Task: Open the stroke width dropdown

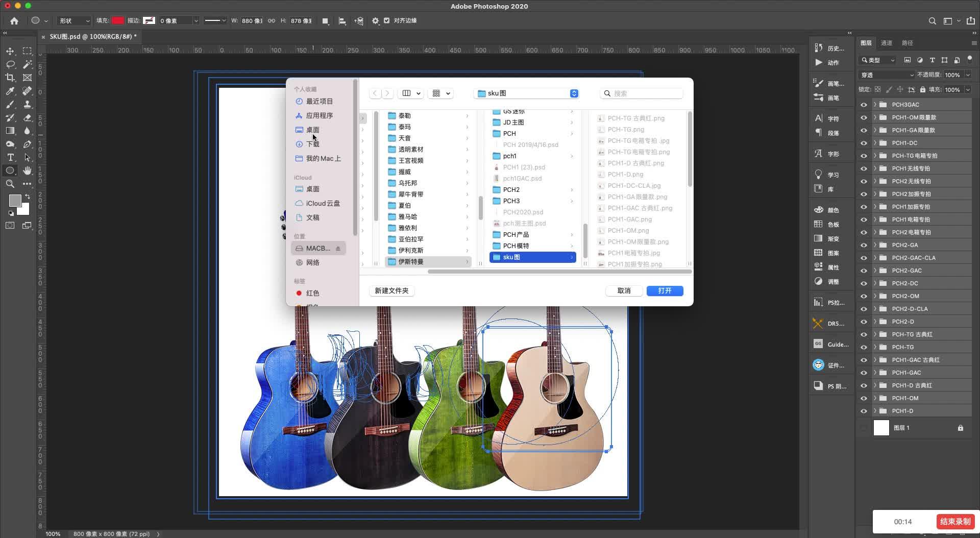Action: click(195, 21)
